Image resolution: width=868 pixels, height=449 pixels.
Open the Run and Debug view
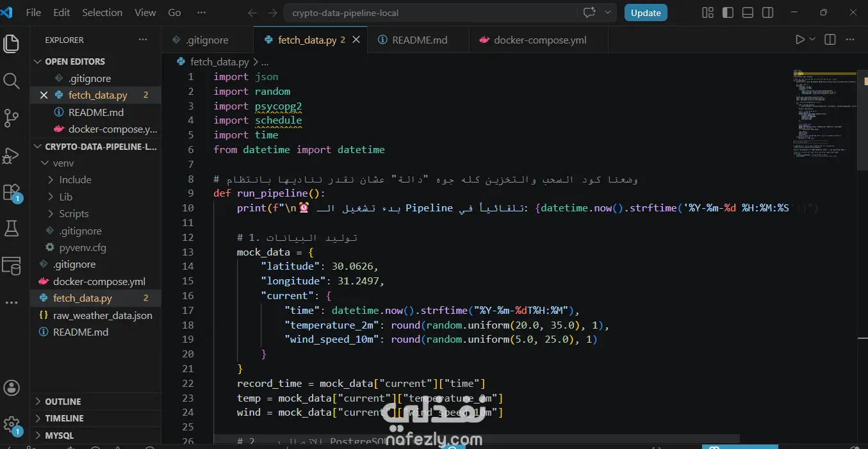[12, 155]
